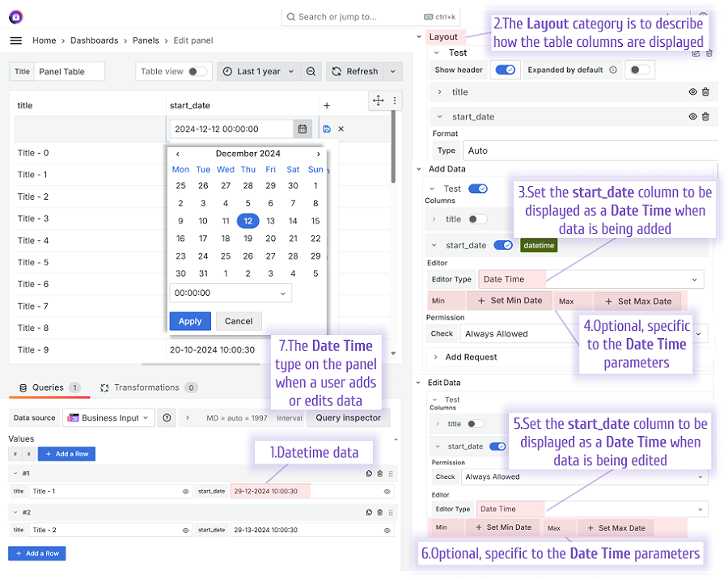728x580 pixels.
Task: Click the move icon above the table
Action: pyautogui.click(x=379, y=100)
